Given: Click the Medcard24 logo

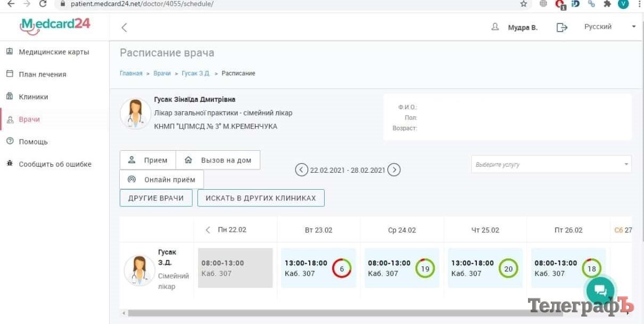Looking at the screenshot, I should coord(55,25).
